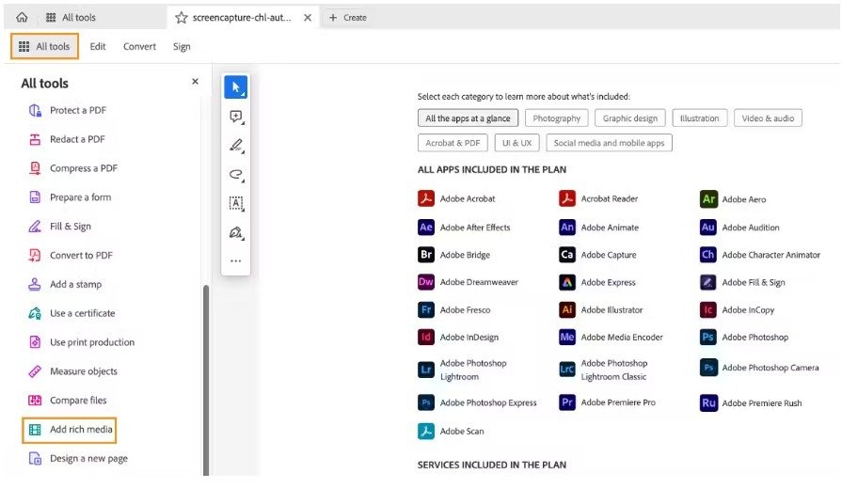The width and height of the screenshot is (842, 504).
Task: Click Adobe Capture text
Action: (x=609, y=255)
